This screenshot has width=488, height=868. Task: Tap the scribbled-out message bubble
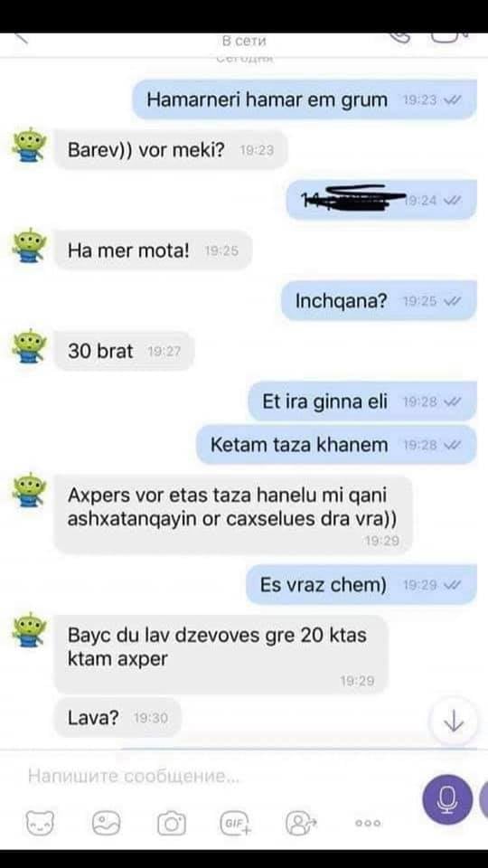[381, 200]
